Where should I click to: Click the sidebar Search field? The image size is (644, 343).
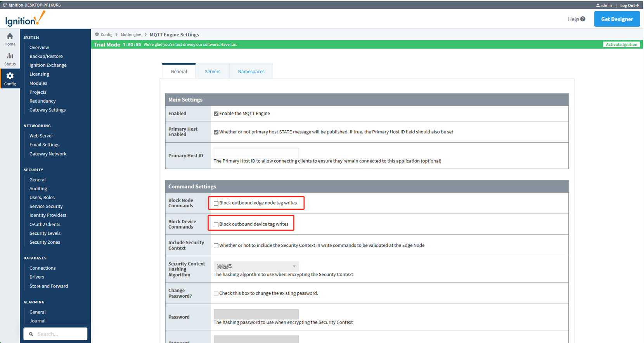tap(55, 334)
